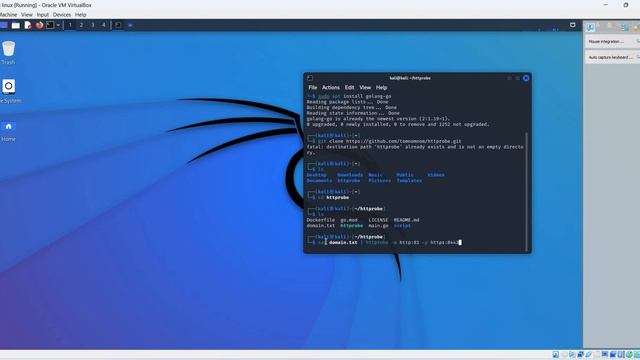This screenshot has height=360, width=640.
Task: Click "Documents" in the home directory listing
Action: [x=319, y=181]
